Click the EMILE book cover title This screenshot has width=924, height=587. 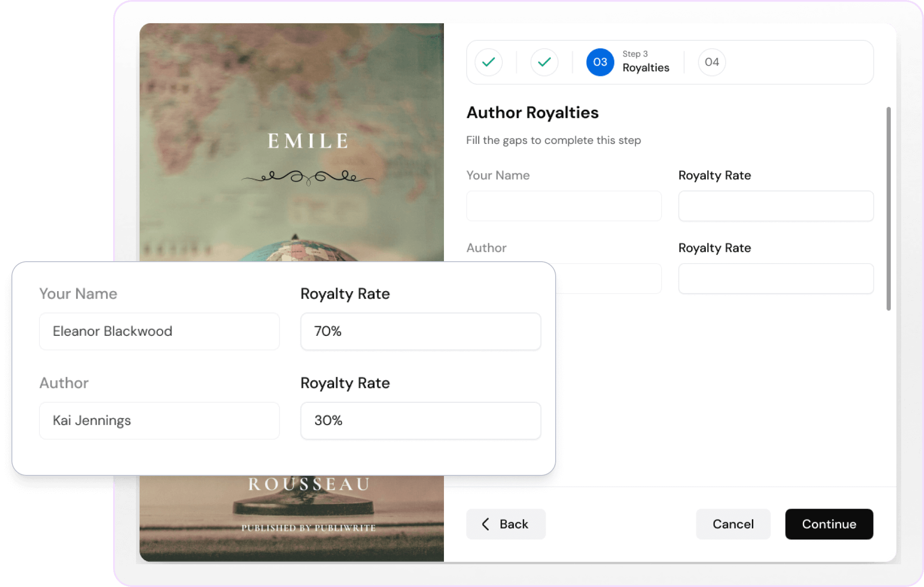point(308,141)
